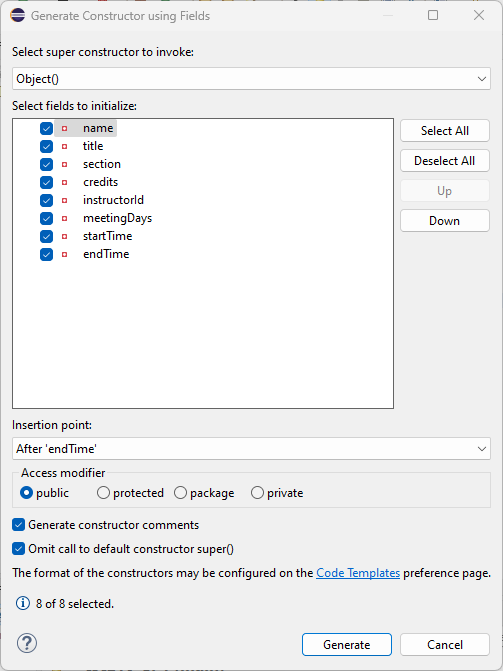Click the private field icon next to name
Viewport: 503px width, 671px height.
click(x=65, y=128)
